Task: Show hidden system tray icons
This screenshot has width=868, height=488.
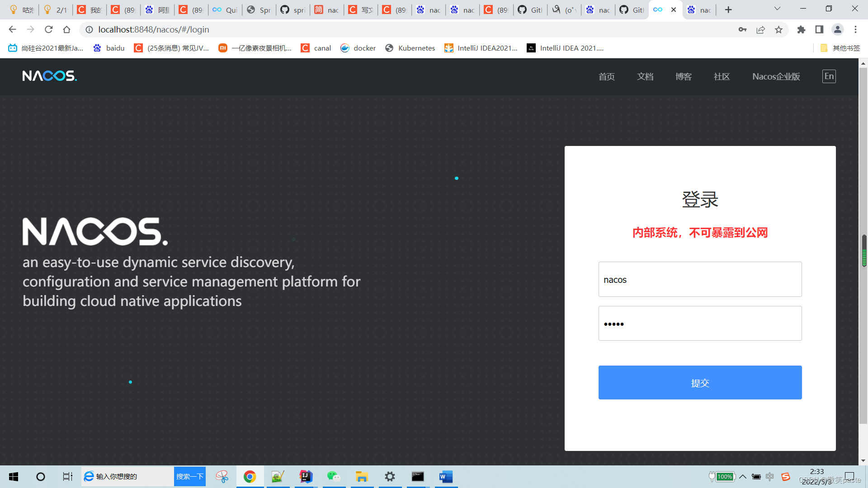Action: (x=743, y=477)
